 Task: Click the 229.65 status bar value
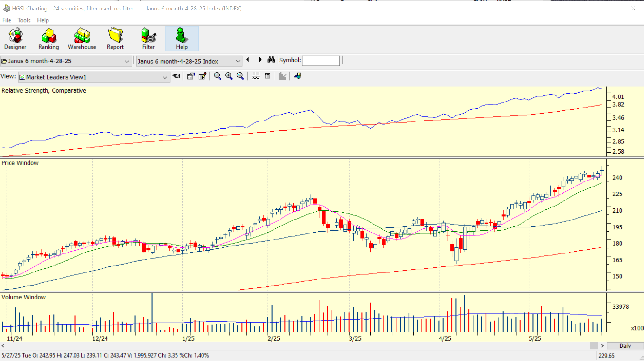(x=607, y=356)
